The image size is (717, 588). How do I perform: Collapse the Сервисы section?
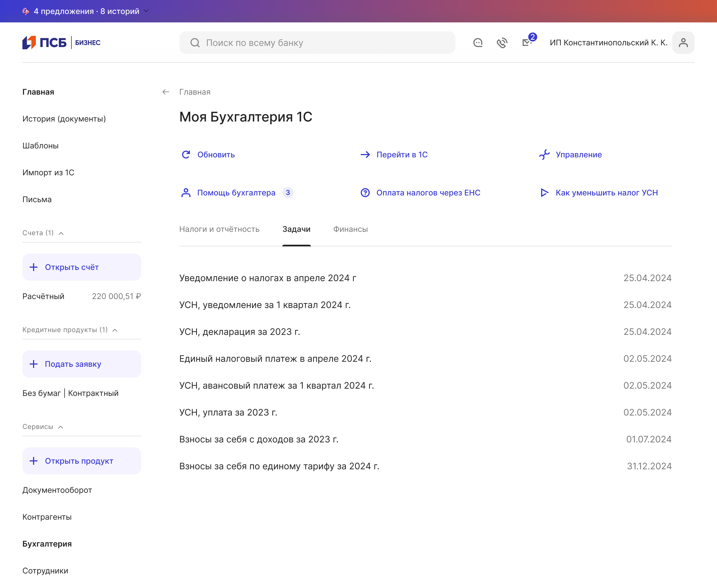61,427
